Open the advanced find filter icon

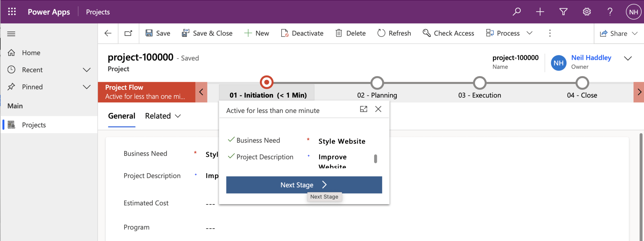563,12
